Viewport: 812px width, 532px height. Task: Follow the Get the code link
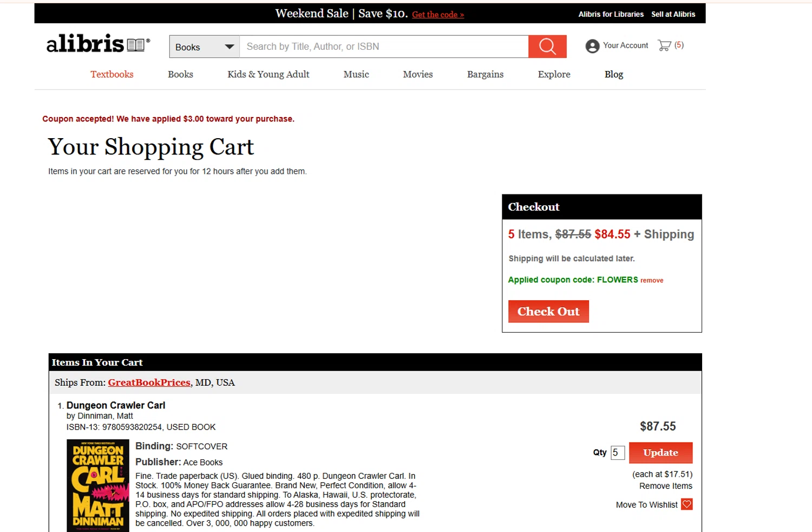coord(438,15)
